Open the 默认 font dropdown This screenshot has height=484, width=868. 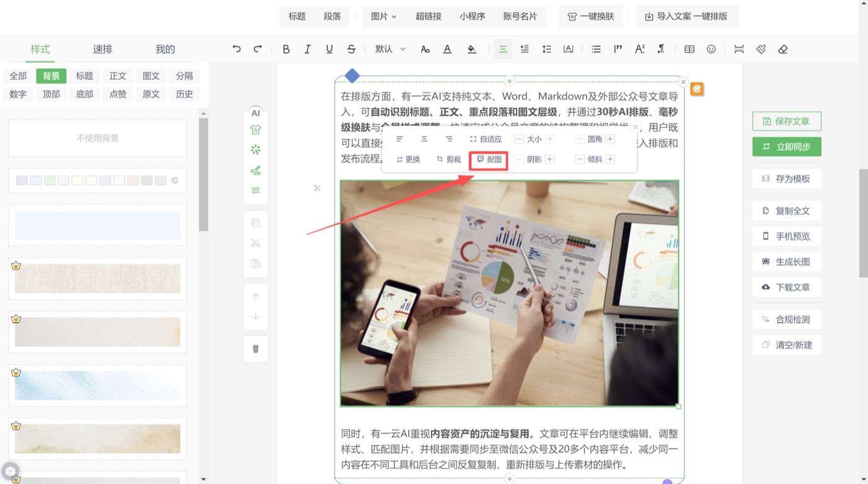391,49
